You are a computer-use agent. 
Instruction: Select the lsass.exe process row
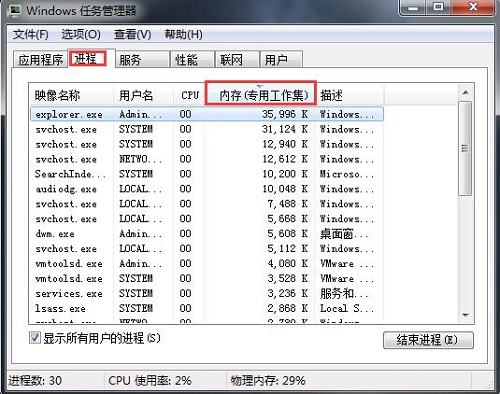tap(207, 308)
